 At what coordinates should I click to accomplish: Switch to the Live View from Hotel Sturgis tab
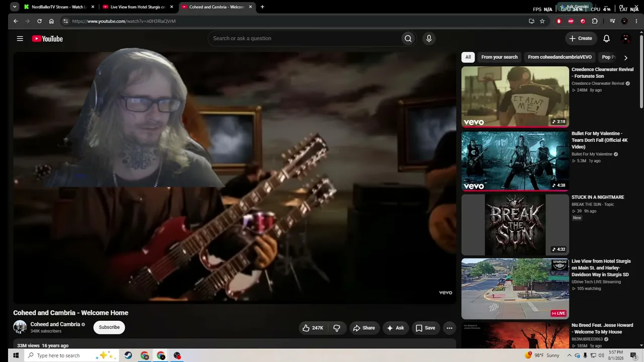click(138, 7)
